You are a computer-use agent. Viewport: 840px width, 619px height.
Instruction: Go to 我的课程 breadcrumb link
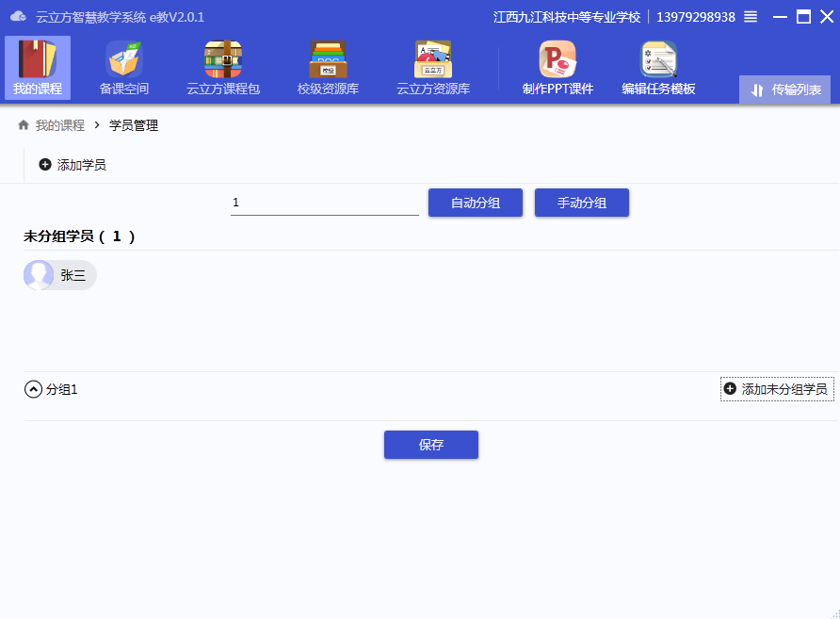[60, 125]
